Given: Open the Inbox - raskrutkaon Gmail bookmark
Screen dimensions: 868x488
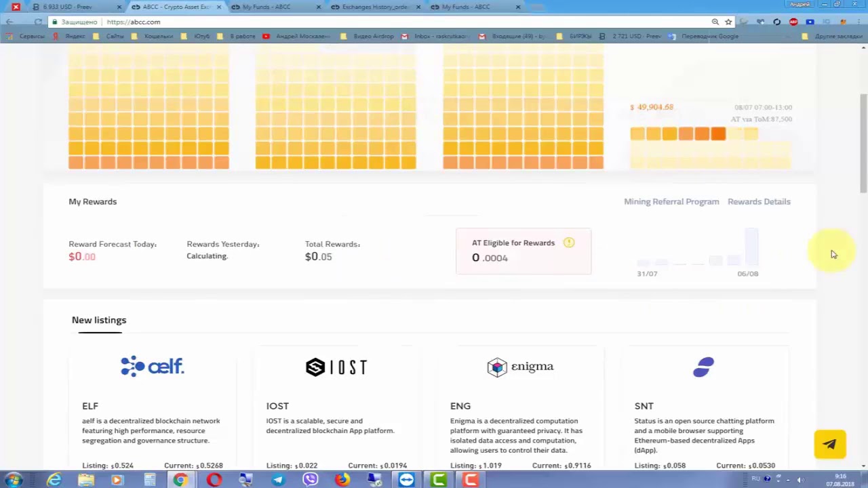Looking at the screenshot, I should click(435, 36).
